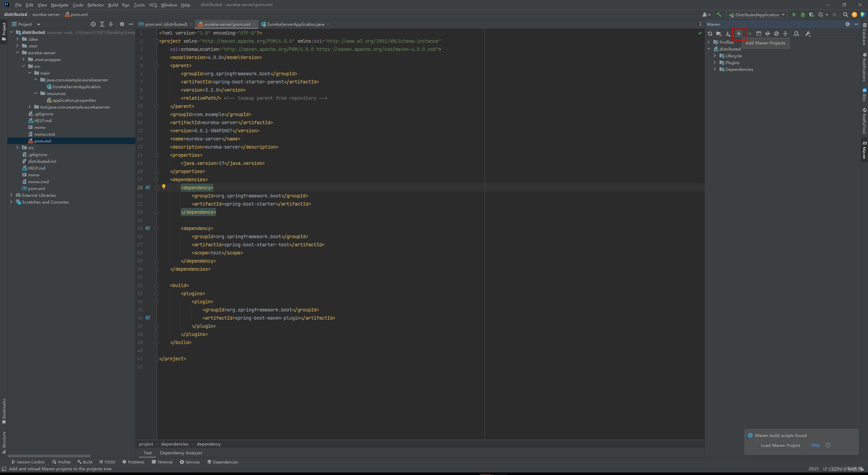
Task: Reload all Maven projects
Action: click(710, 34)
